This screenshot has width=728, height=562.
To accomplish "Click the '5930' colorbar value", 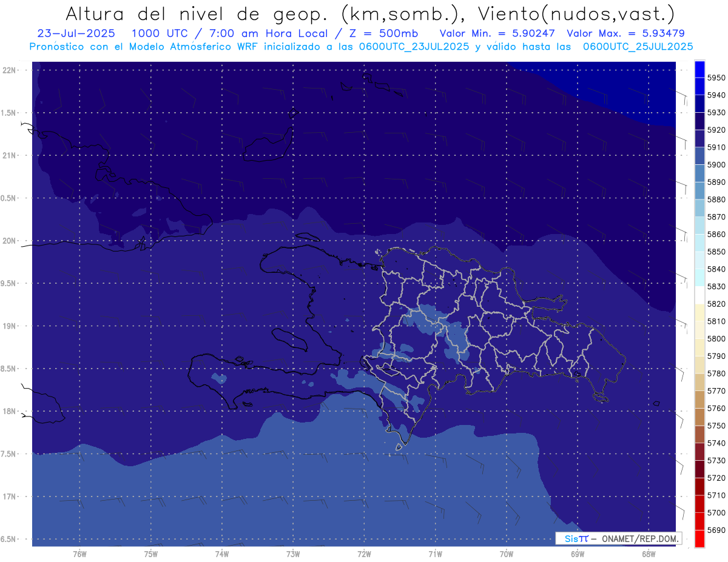I will [x=716, y=113].
